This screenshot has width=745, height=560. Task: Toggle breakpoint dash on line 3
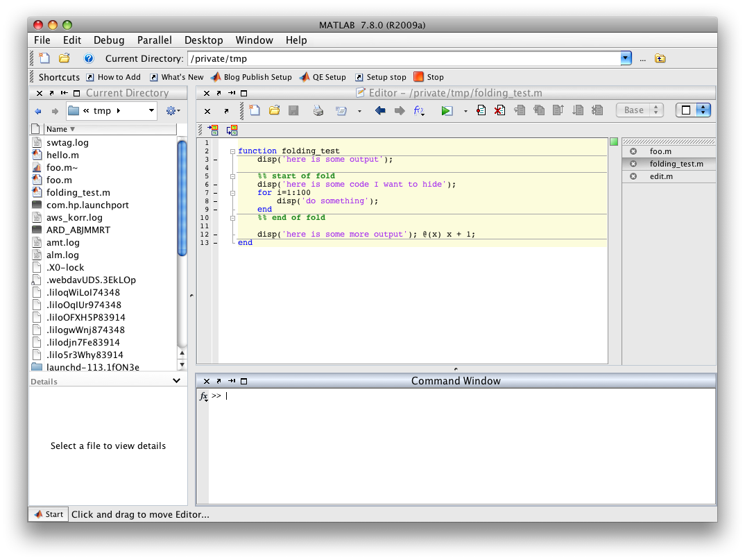(215, 160)
